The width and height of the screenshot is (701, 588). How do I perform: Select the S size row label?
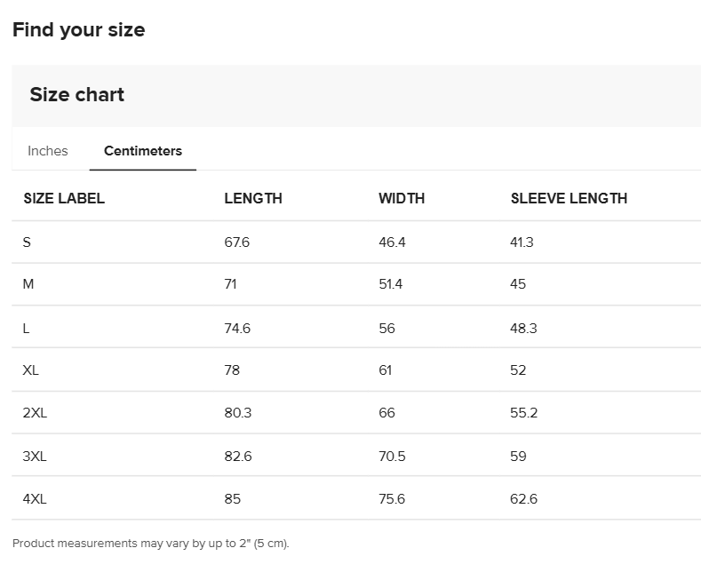click(x=27, y=242)
